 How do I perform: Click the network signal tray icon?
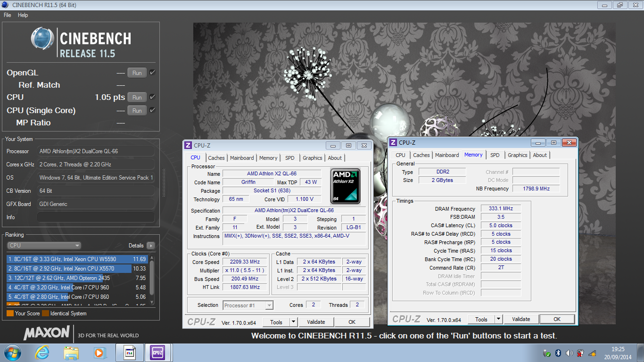[x=592, y=353]
